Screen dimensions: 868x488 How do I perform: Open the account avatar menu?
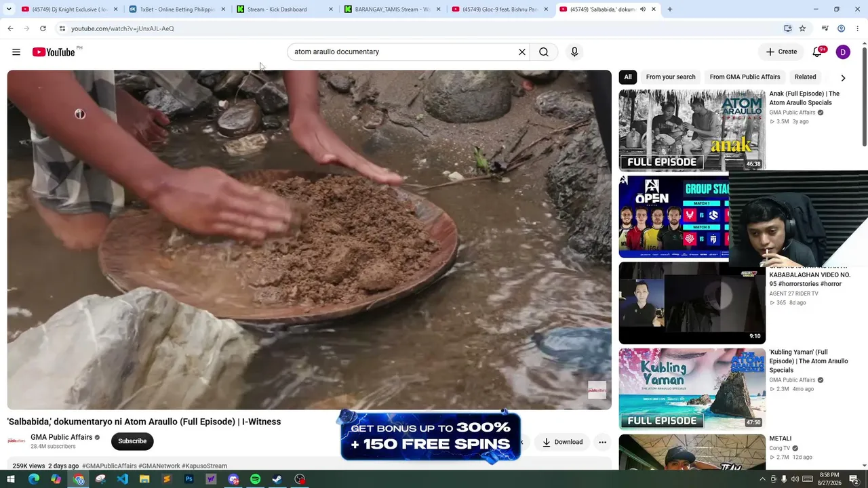(843, 52)
